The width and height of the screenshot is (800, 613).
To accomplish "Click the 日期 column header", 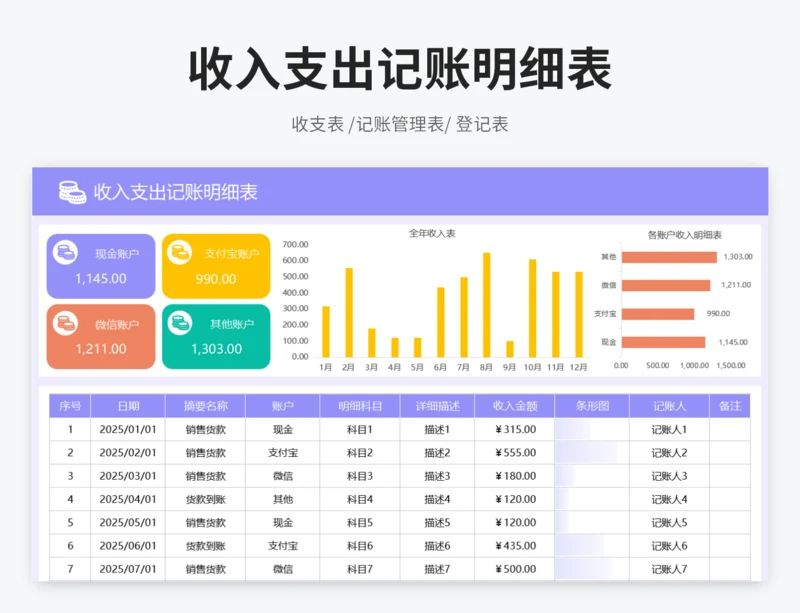I will click(x=128, y=406).
